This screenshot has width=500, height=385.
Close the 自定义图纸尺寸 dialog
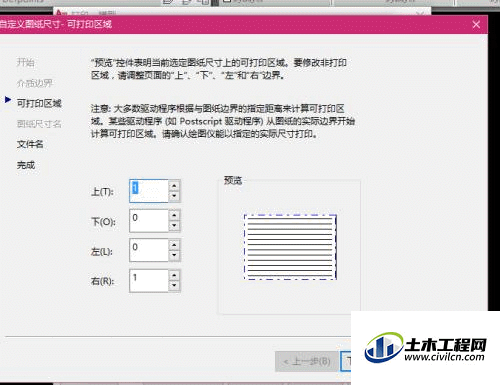click(476, 24)
